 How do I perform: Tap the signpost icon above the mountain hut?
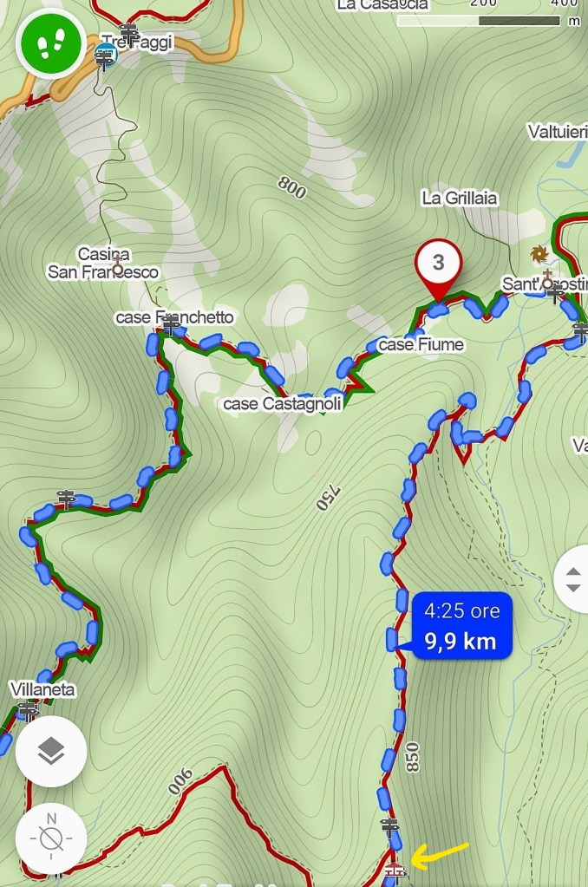tap(389, 827)
